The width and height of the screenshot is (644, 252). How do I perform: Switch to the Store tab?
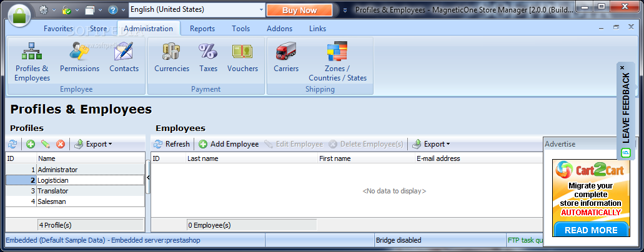(x=98, y=29)
